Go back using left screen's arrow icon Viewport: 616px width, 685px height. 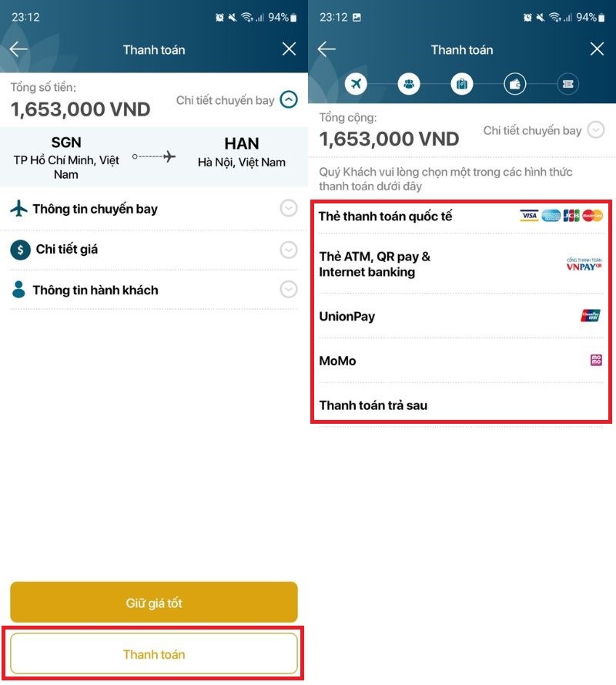18,49
